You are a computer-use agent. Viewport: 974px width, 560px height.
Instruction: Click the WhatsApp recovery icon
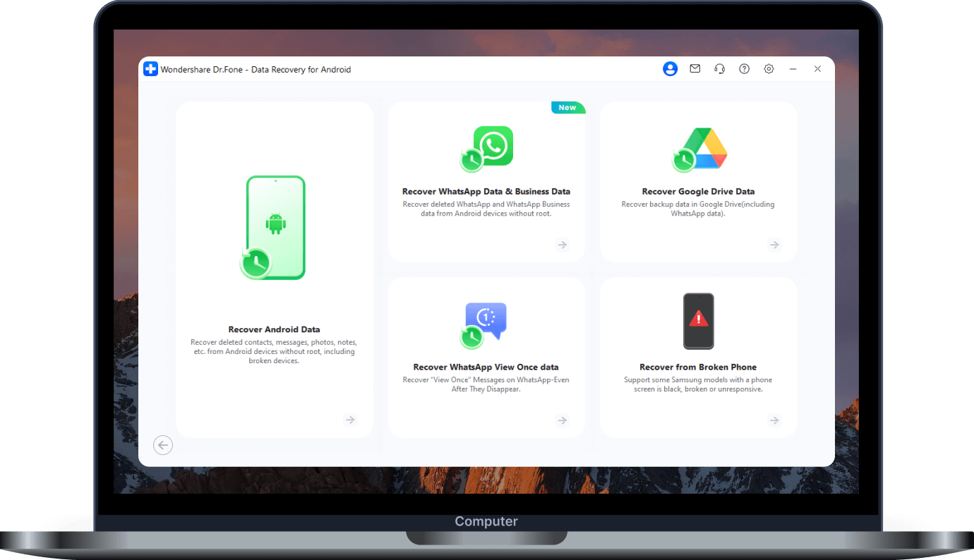click(x=486, y=150)
